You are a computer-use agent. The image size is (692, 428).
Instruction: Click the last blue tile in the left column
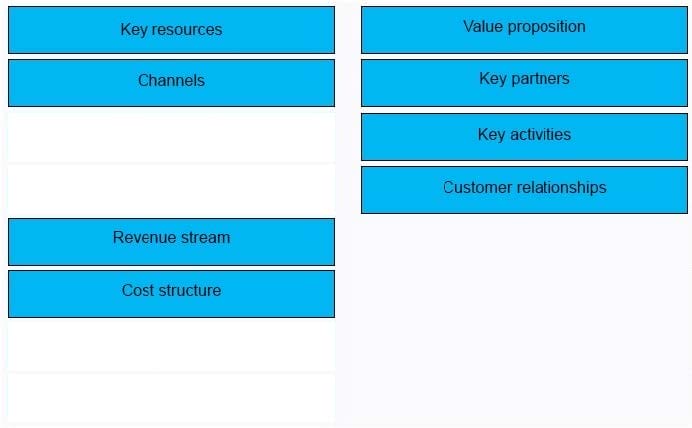pyautogui.click(x=171, y=294)
